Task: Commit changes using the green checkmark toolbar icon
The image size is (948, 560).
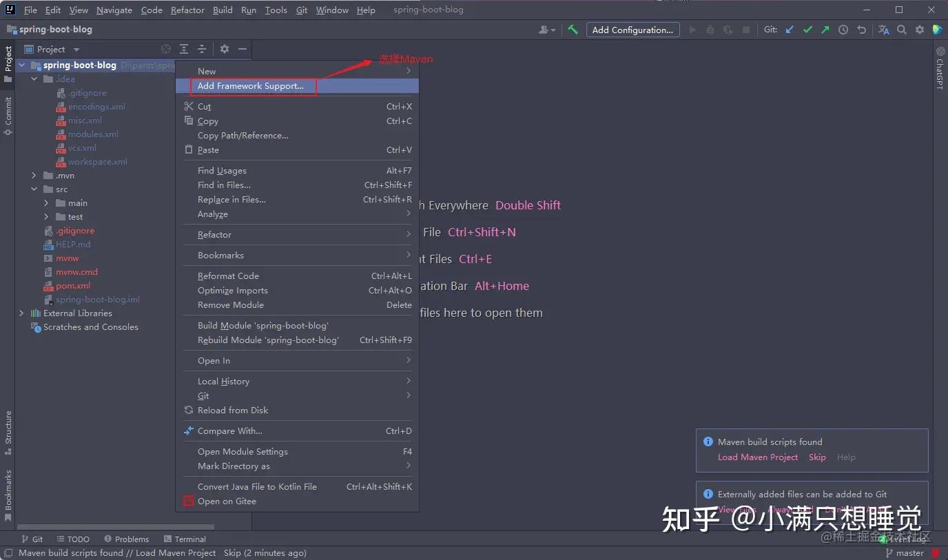Action: pyautogui.click(x=807, y=30)
